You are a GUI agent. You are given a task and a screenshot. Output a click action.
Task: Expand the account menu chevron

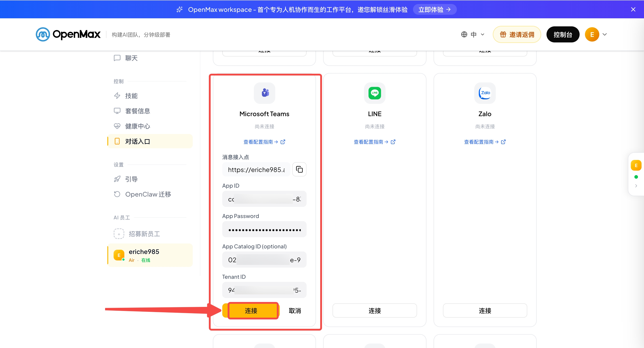point(604,34)
